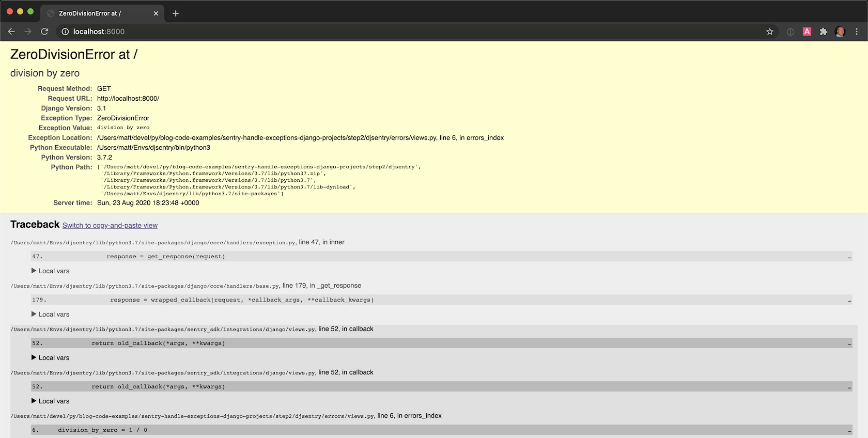Click the lib-dynload entry in Python Path
The image size is (868, 438).
[228, 187]
